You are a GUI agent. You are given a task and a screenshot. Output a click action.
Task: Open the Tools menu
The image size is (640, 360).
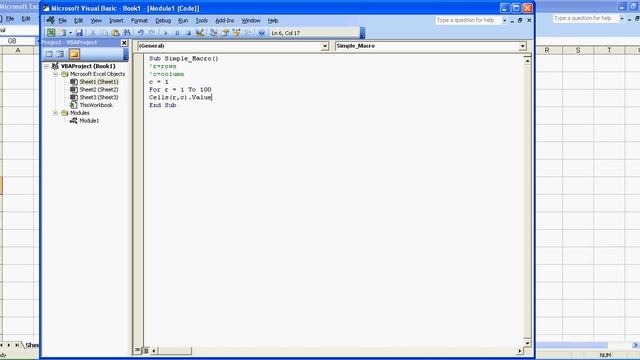click(x=202, y=20)
